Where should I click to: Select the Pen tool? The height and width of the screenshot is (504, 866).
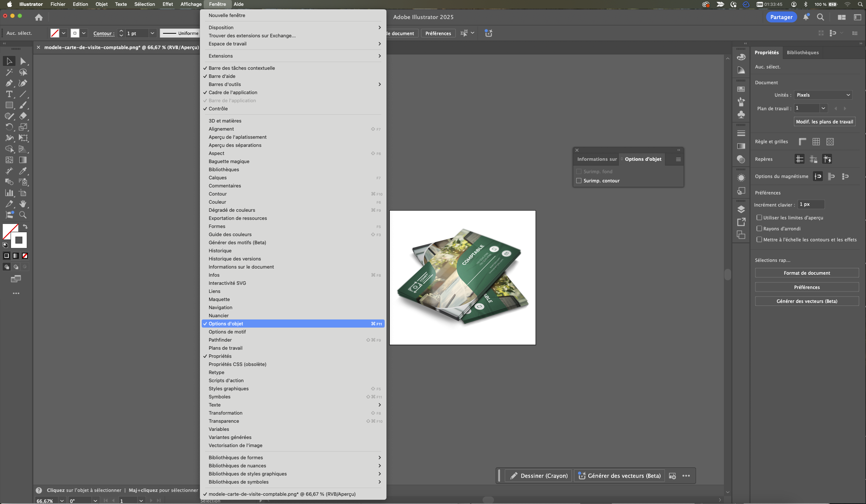click(9, 83)
